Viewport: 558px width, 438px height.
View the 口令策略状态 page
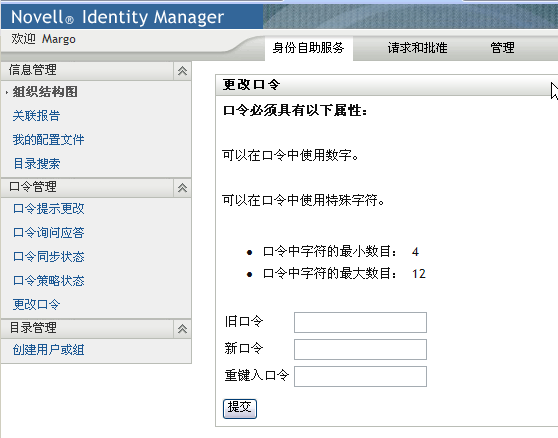click(48, 281)
